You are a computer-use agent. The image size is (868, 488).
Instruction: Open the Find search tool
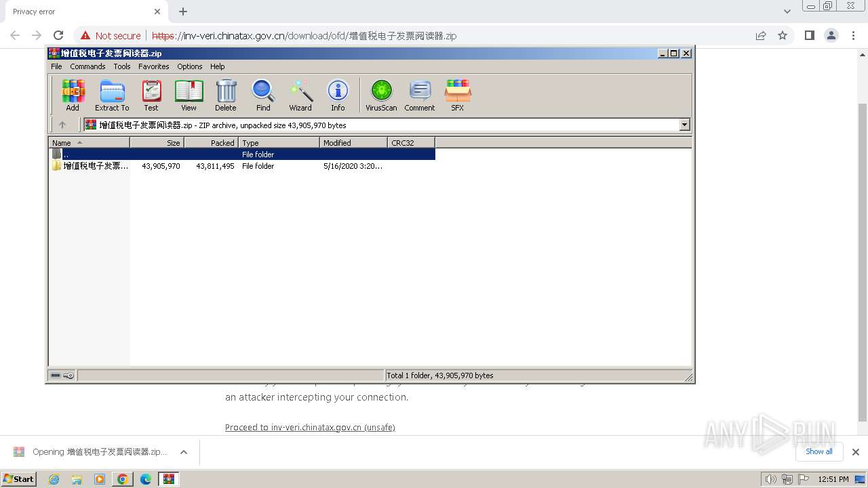click(263, 95)
